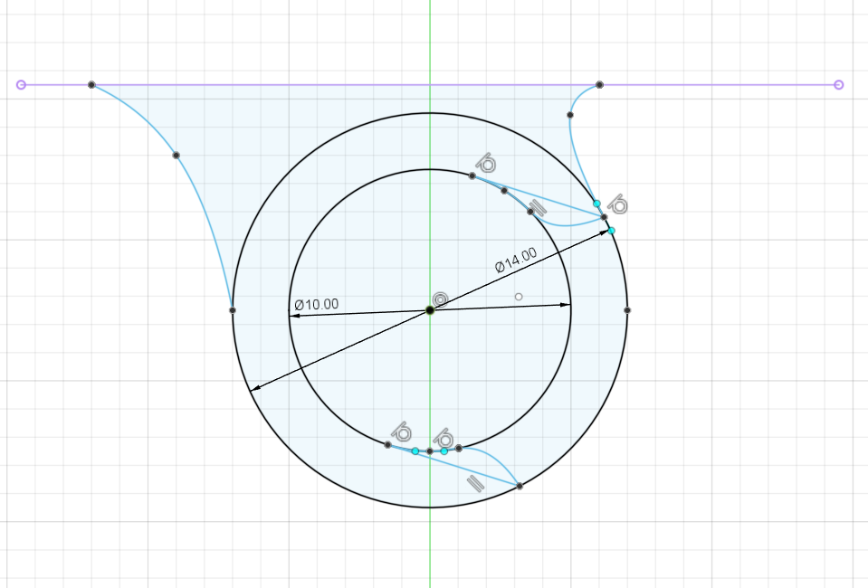Select the top-right sketch point on the purple line

(599, 85)
